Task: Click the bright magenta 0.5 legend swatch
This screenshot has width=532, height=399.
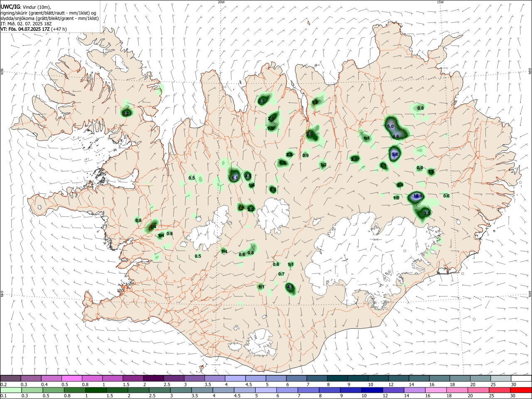Action: 71,379
